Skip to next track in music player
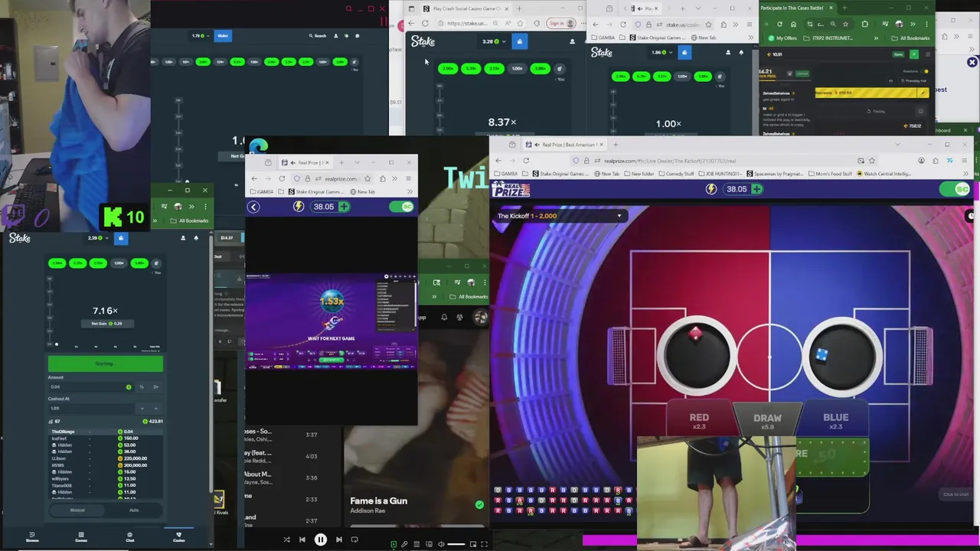This screenshot has height=551, width=980. point(339,540)
